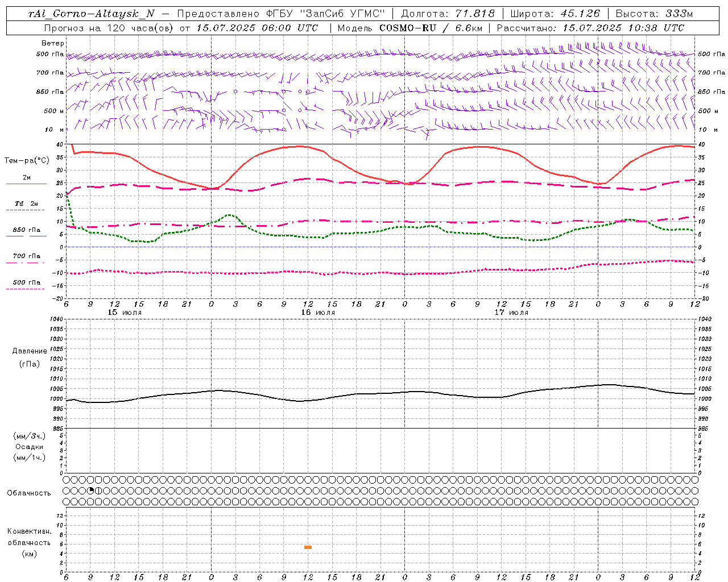
Task: Select the latitude value Широта: 45.126
Action: point(555,14)
